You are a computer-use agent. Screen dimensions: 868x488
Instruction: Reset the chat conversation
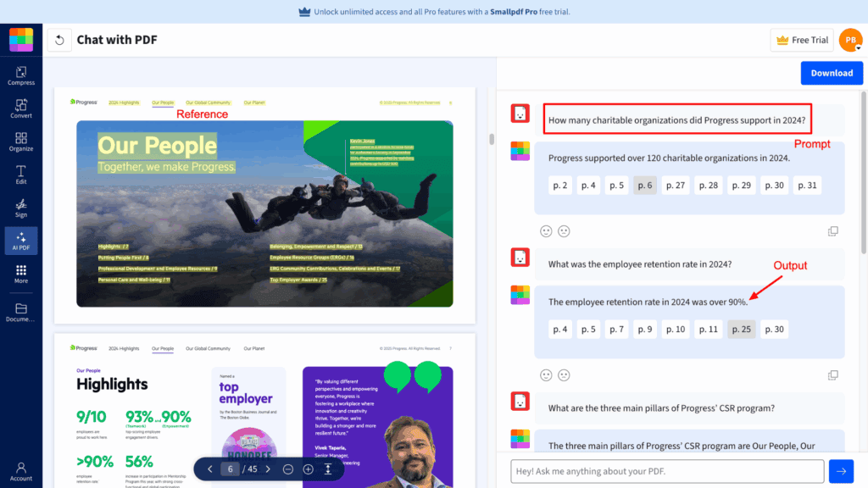tap(58, 39)
